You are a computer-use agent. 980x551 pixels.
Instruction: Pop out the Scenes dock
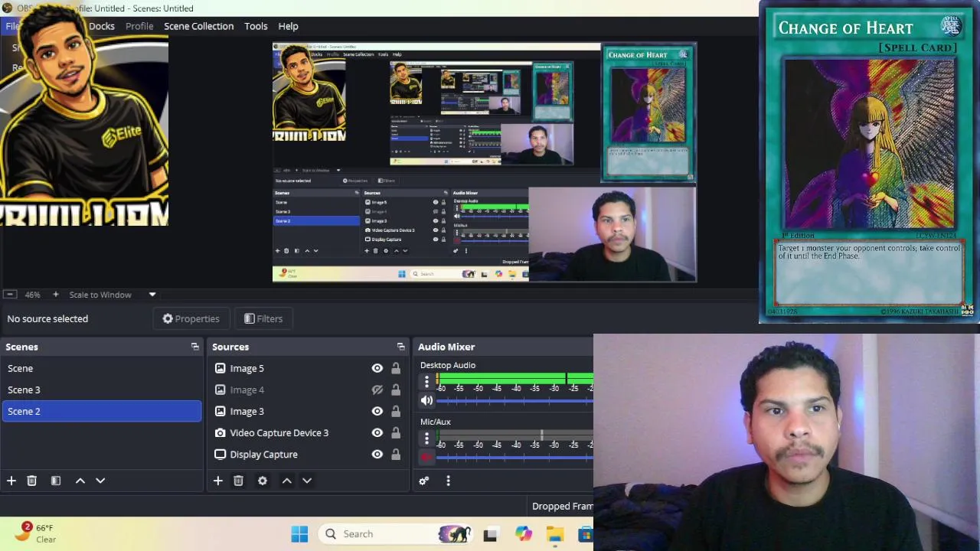194,347
